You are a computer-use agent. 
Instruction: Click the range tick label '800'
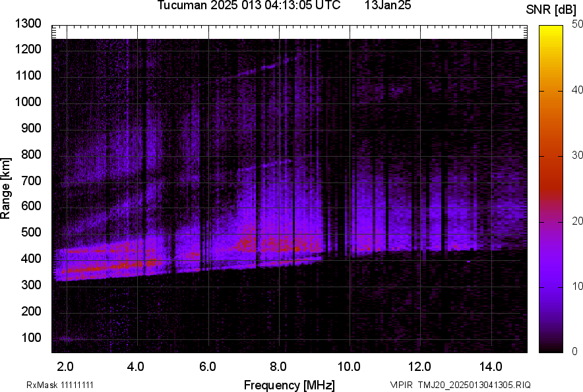coord(31,154)
